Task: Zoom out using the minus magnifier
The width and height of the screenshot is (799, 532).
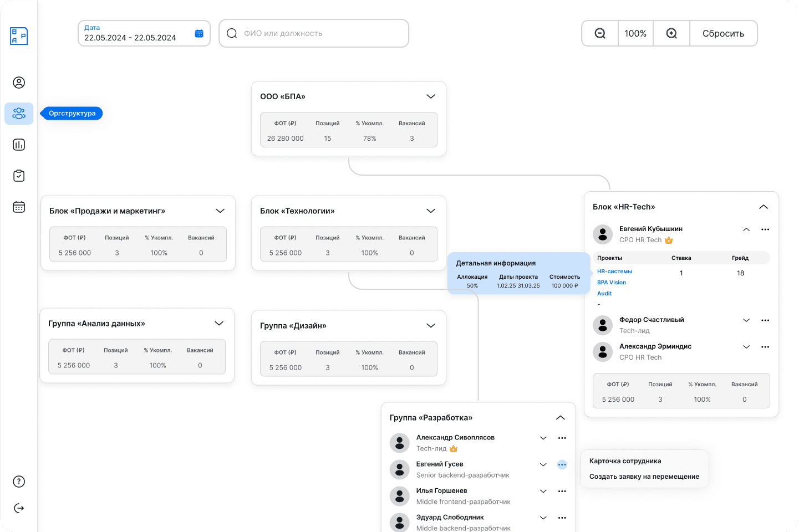Action: [600, 33]
